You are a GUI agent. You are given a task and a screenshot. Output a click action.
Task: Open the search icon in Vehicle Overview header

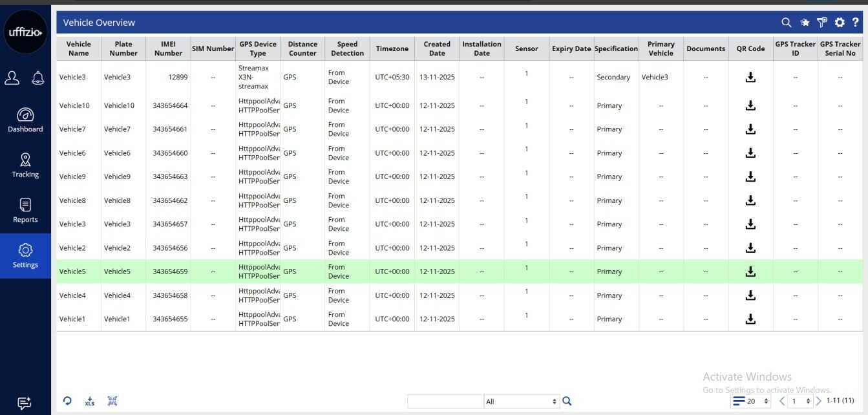tap(787, 23)
